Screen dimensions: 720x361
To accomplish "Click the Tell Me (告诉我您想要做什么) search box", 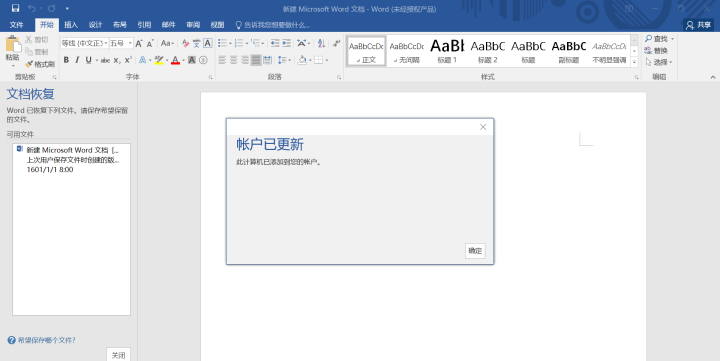I will tap(273, 25).
